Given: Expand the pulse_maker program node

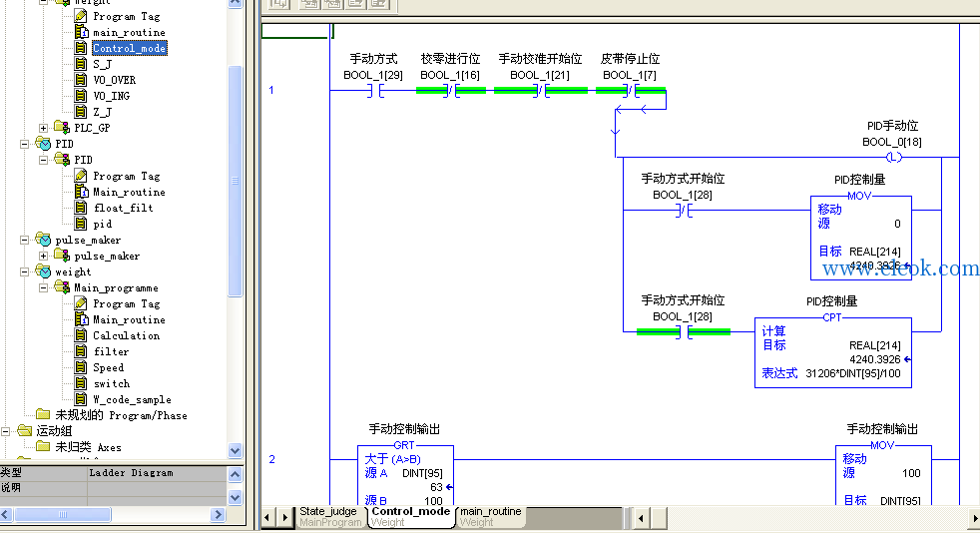Looking at the screenshot, I should point(43,256).
